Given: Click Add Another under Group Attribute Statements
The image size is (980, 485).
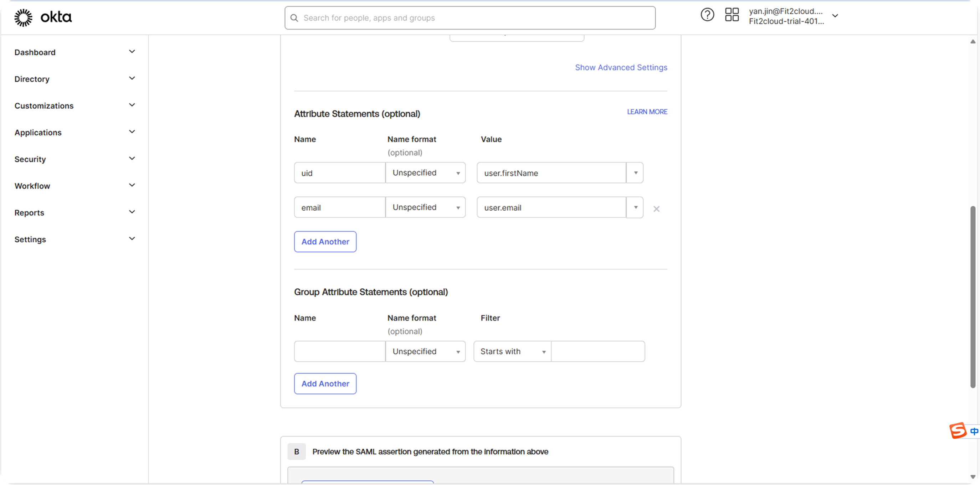Looking at the screenshot, I should tap(325, 383).
